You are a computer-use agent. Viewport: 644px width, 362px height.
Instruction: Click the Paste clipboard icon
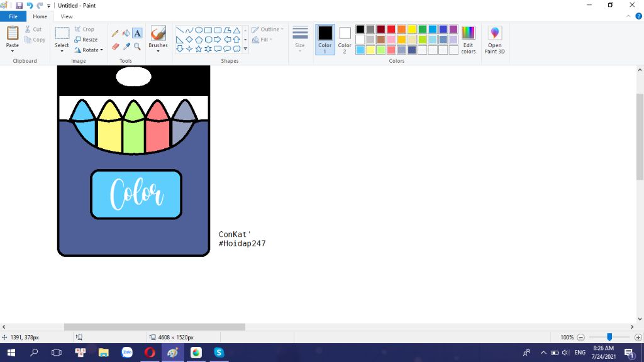point(13,33)
